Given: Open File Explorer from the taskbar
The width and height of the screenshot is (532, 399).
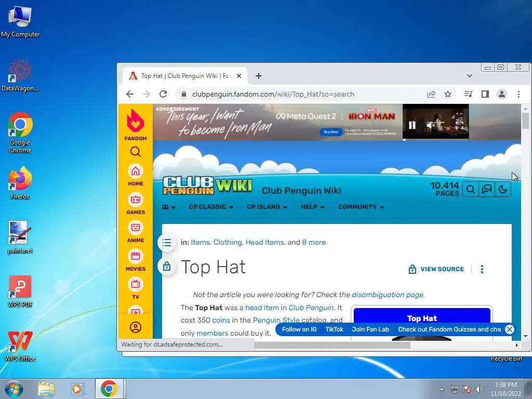Looking at the screenshot, I should (46, 389).
